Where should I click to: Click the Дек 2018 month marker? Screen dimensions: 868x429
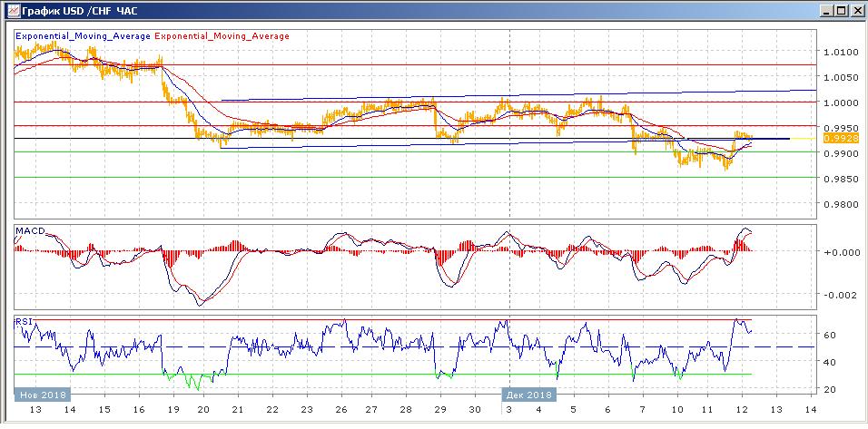pos(528,395)
